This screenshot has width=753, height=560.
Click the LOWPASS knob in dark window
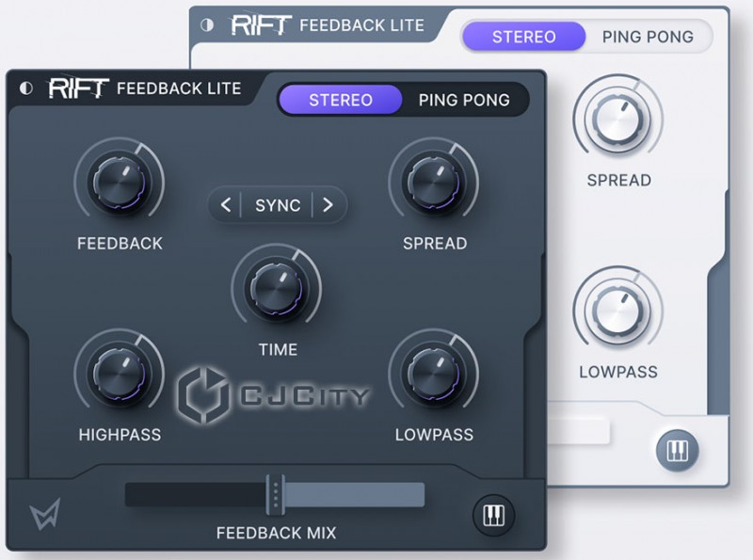(434, 375)
